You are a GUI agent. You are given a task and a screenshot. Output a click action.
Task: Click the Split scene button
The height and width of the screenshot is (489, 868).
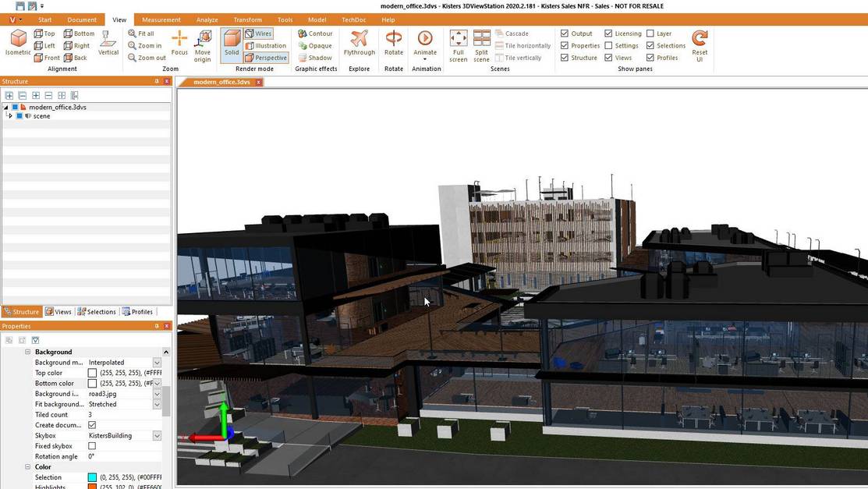click(x=482, y=46)
